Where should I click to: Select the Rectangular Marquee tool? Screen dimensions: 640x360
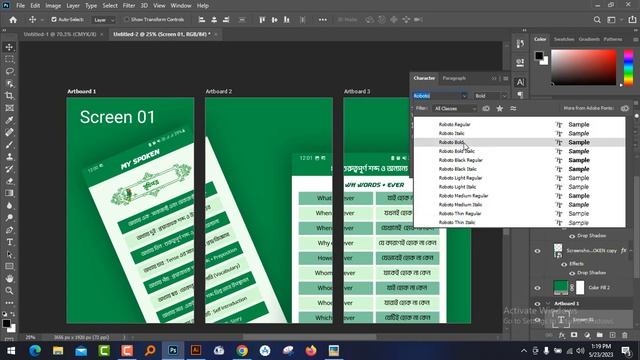coord(9,60)
